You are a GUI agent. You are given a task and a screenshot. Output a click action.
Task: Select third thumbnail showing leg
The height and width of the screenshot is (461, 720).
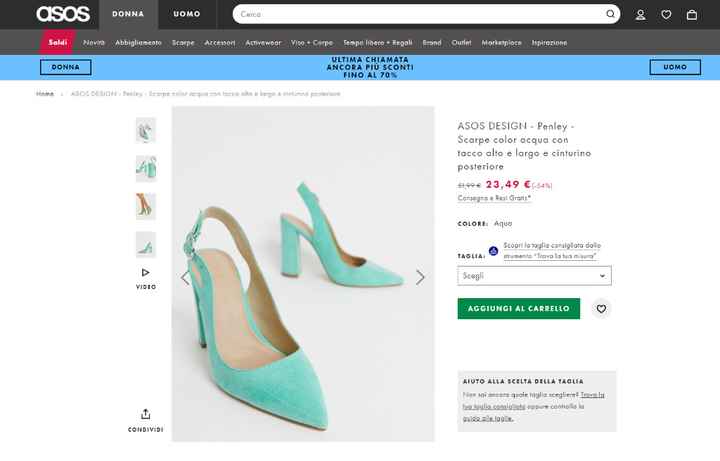[x=146, y=207]
